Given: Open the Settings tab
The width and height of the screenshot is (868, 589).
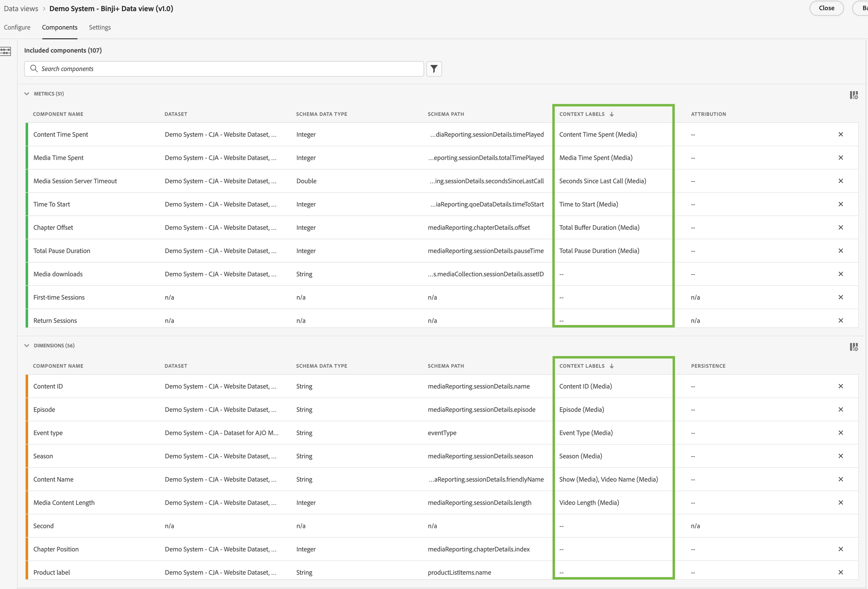Looking at the screenshot, I should point(100,27).
